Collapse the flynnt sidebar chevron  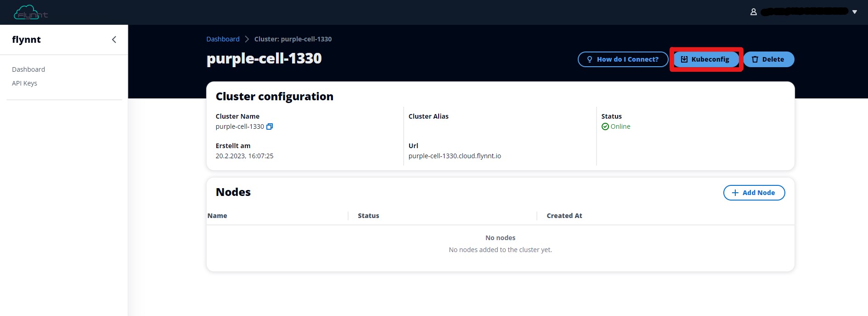[x=114, y=40]
